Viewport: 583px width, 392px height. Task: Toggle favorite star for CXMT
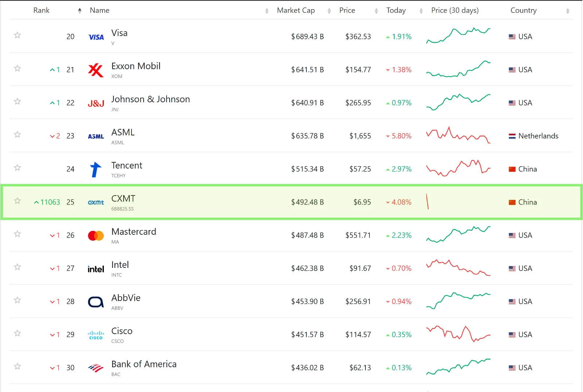tap(17, 201)
